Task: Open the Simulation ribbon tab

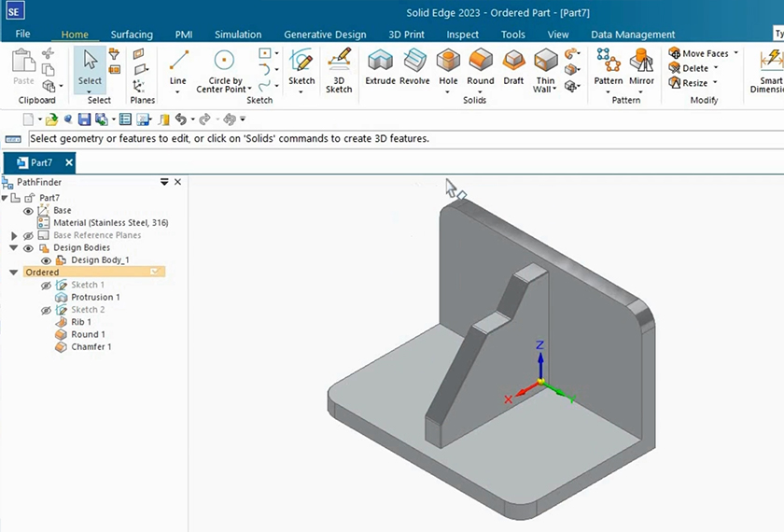Action: 238,35
